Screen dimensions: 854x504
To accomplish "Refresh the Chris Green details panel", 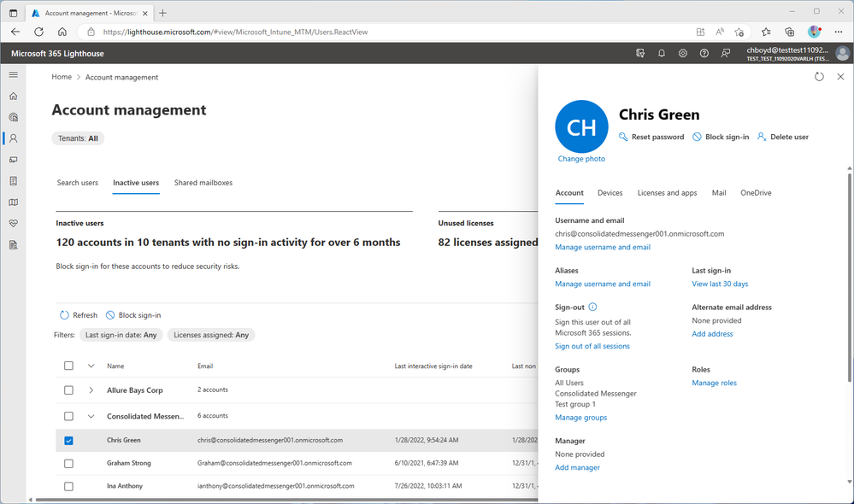I will (819, 77).
